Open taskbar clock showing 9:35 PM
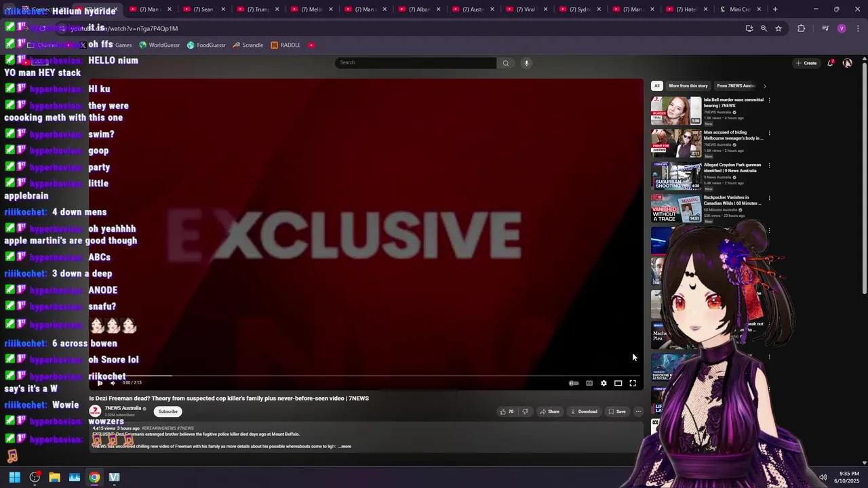The width and height of the screenshot is (868, 488). (x=846, y=477)
